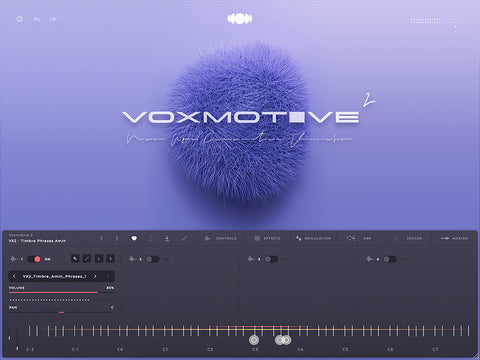Click the pitch wheel strip left of keyboard

tap(9, 338)
